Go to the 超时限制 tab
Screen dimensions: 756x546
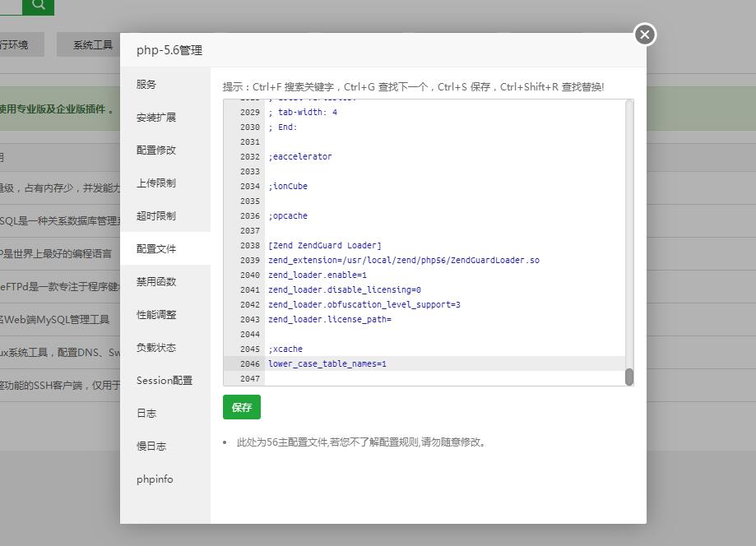(156, 216)
